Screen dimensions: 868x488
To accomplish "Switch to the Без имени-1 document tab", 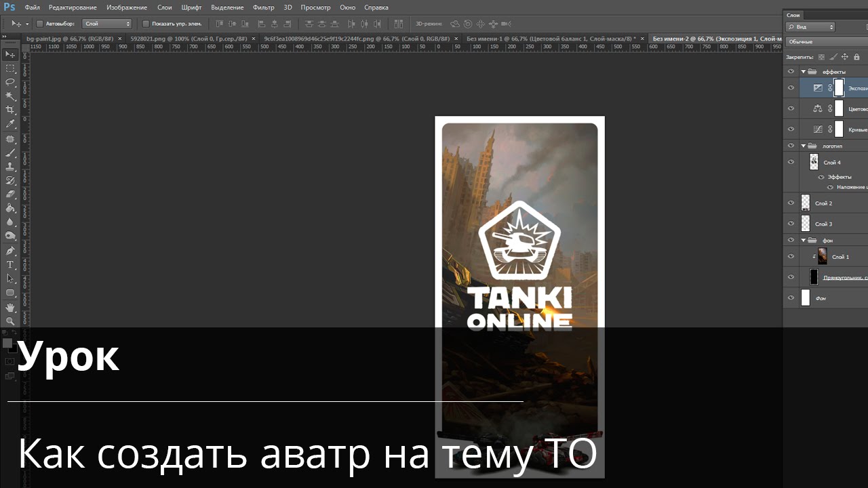I will click(x=553, y=39).
